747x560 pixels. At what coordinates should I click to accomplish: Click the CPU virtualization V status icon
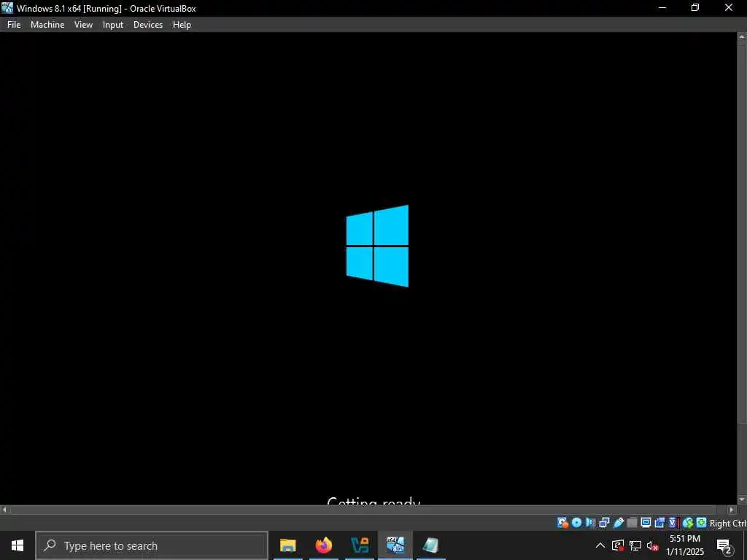point(673,523)
